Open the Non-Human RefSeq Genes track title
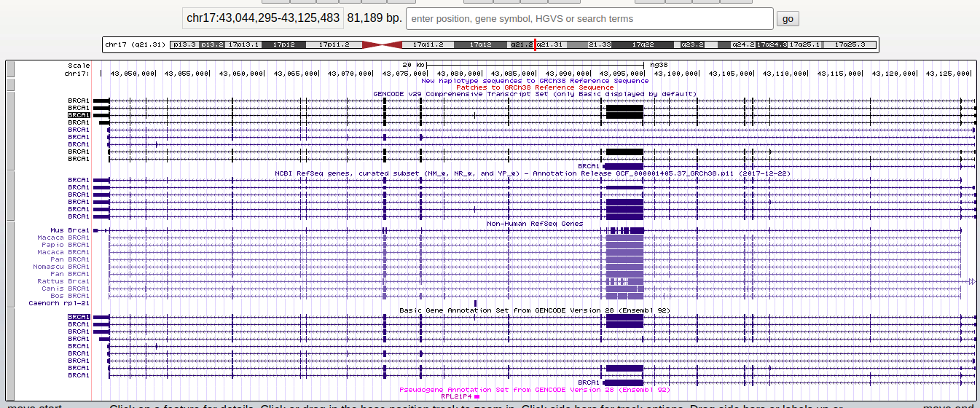980x408 pixels. (535, 224)
